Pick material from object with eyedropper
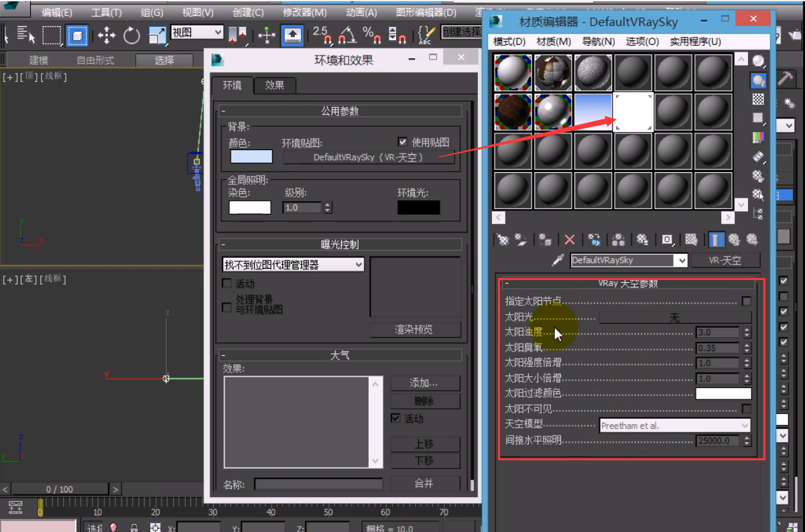Viewport: 805px width, 532px height. [x=558, y=261]
